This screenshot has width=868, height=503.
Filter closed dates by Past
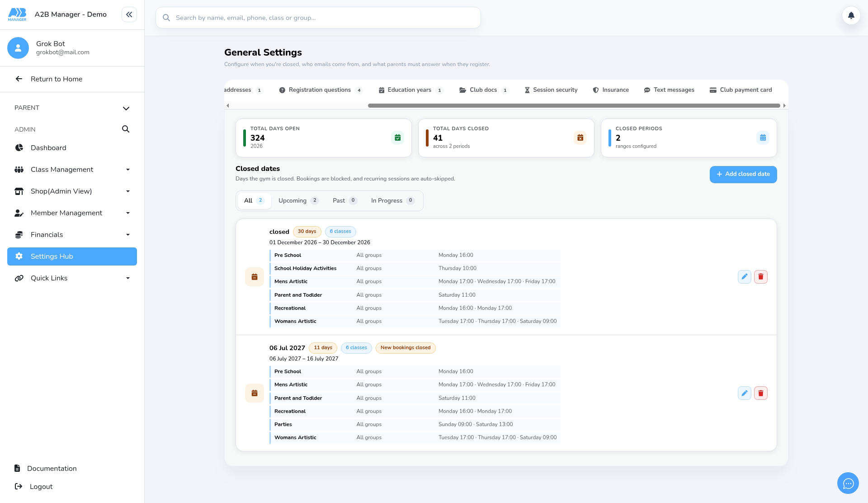click(344, 200)
